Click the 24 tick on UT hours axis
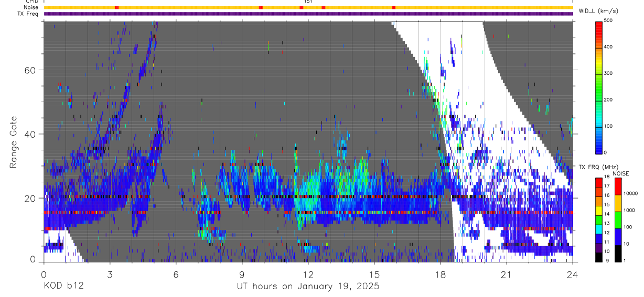The image size is (644, 297). click(x=573, y=274)
